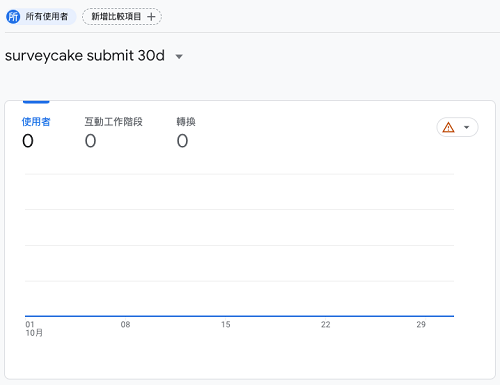The image size is (500, 385).
Task: Expand the surveycake submit 30d dropdown arrow
Action: click(x=179, y=57)
